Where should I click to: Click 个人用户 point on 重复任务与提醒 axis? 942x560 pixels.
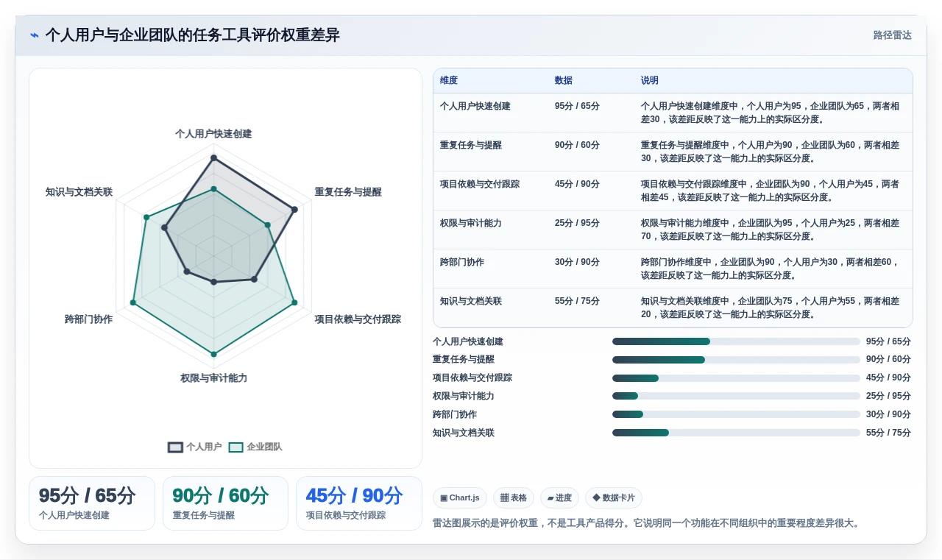pyautogui.click(x=294, y=210)
